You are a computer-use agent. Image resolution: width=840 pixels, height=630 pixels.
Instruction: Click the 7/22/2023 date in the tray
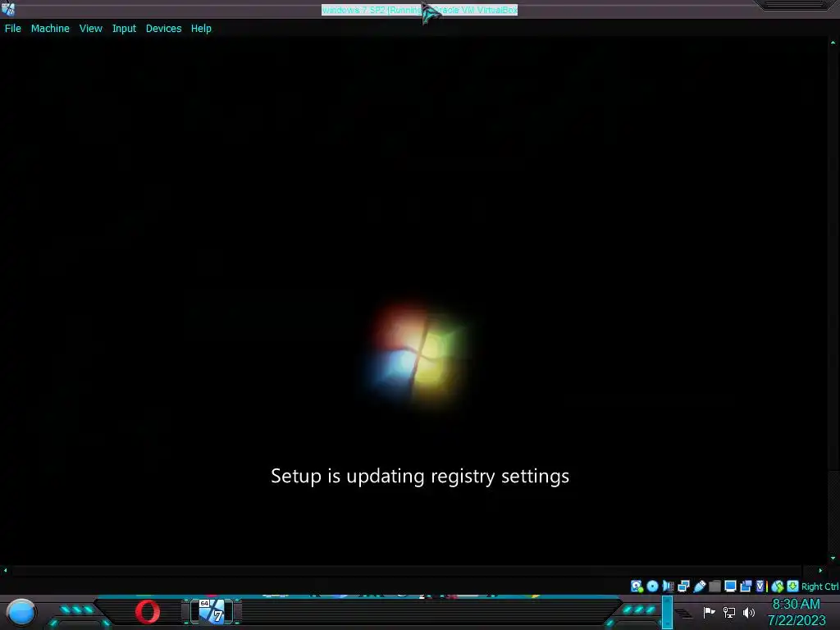(x=797, y=620)
